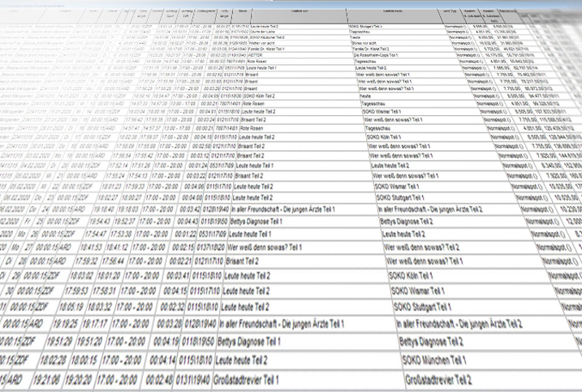
Task: Select 'Brisant Teil 2' in the 17:59:32 row
Action: pyautogui.click(x=242, y=261)
